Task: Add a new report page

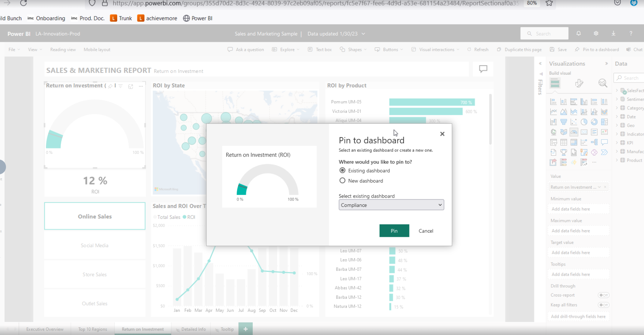Action: click(x=245, y=329)
